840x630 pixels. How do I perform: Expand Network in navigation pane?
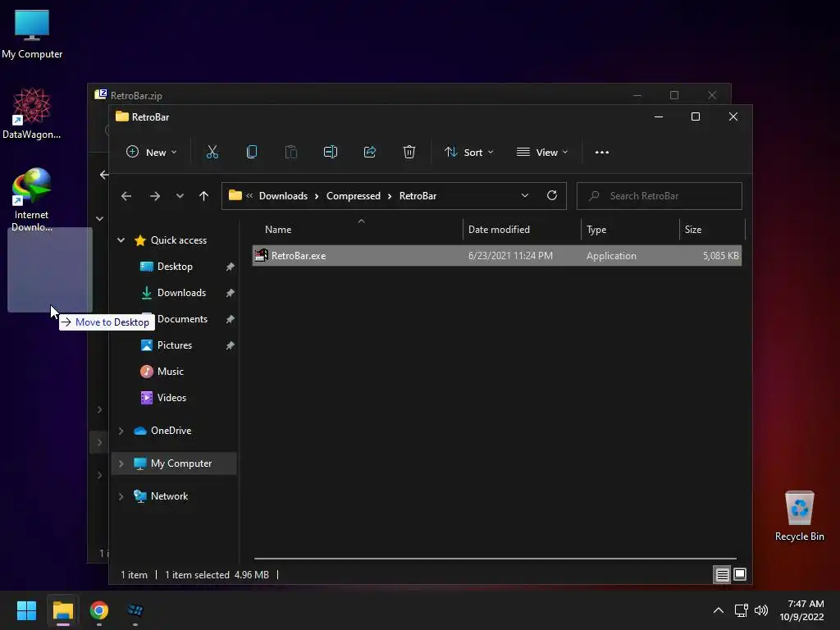click(x=121, y=496)
